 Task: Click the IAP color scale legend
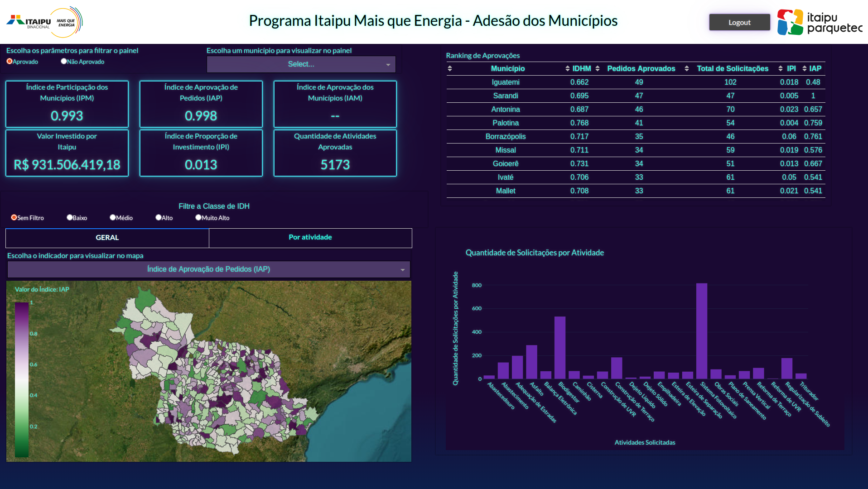(x=21, y=380)
